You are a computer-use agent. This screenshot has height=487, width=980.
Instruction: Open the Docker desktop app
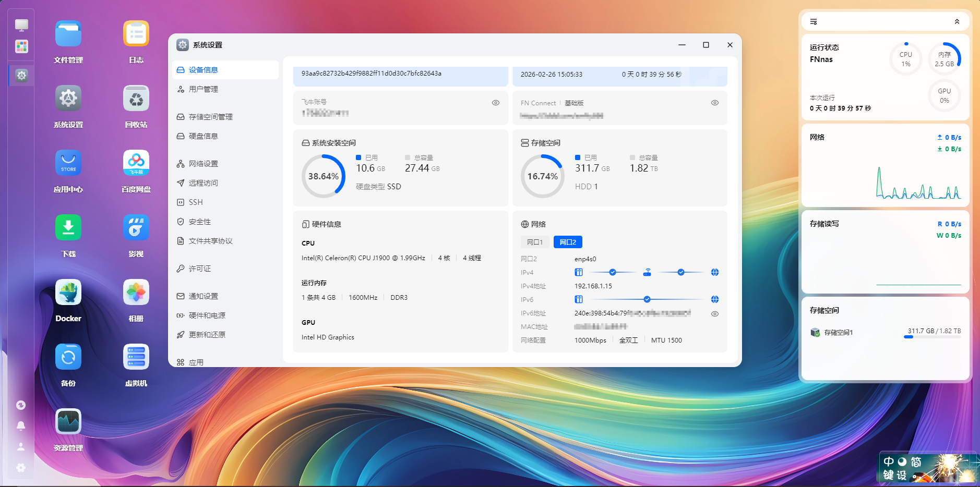click(68, 293)
